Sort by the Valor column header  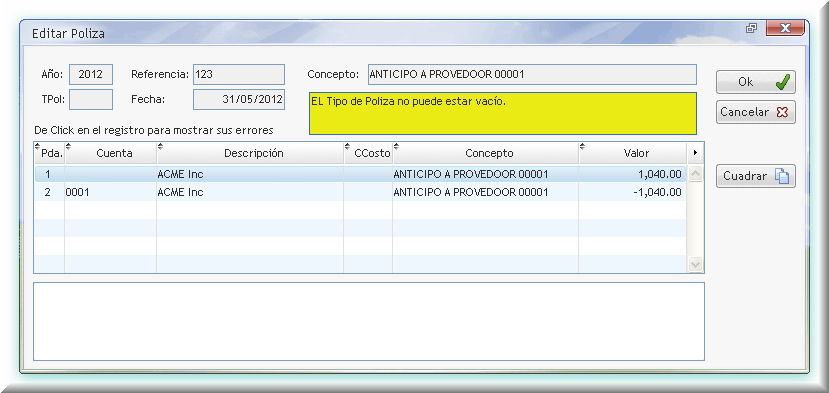pos(632,153)
